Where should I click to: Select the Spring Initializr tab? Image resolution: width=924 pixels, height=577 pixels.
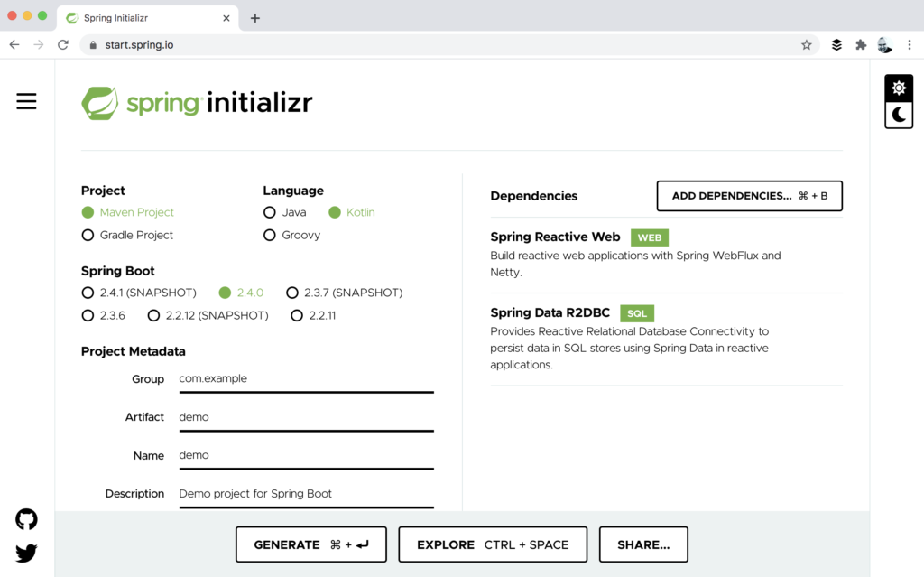tap(147, 18)
